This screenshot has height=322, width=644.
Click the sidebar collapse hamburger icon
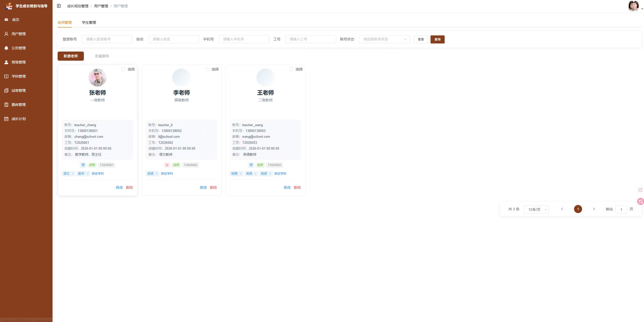pyautogui.click(x=59, y=6)
